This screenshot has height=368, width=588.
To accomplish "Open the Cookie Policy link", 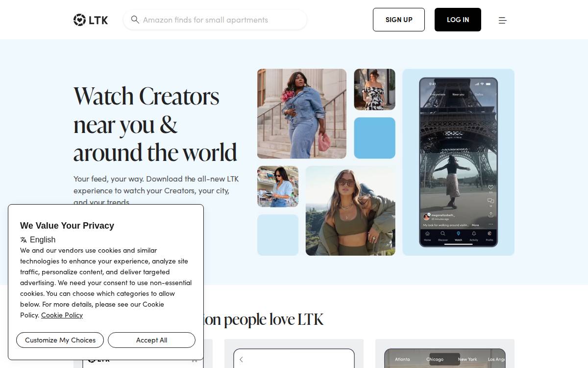I will [x=62, y=315].
